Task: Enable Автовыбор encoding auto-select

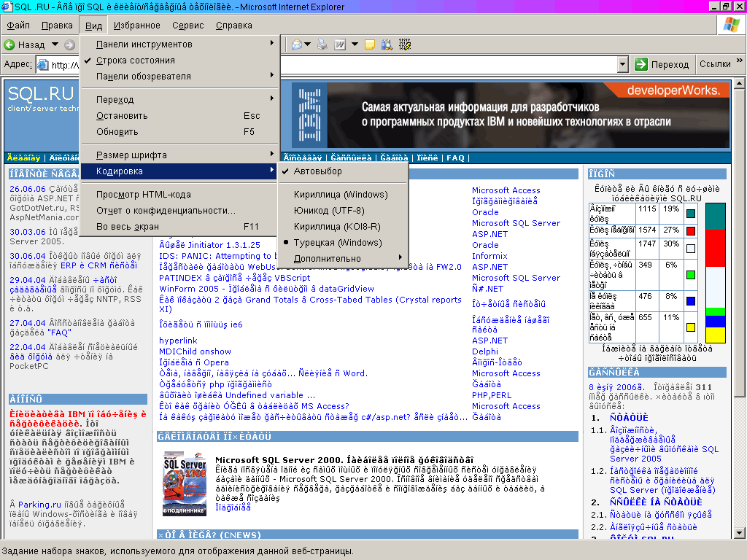Action: (x=317, y=171)
